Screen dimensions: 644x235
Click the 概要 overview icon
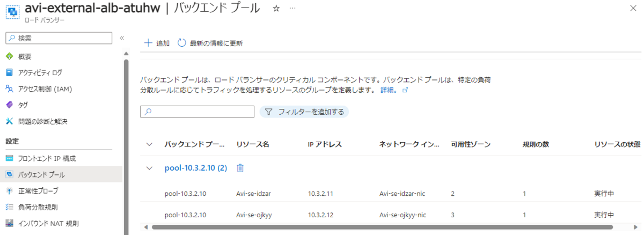(9, 56)
